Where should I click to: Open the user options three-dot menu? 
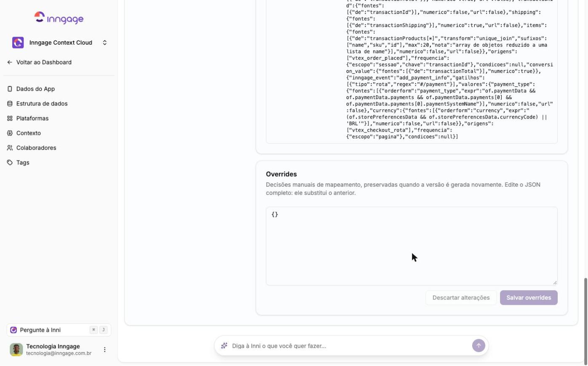pos(105,350)
